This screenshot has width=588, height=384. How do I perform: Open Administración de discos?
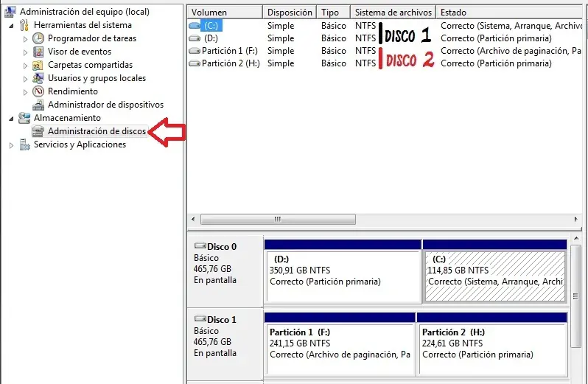pos(97,131)
